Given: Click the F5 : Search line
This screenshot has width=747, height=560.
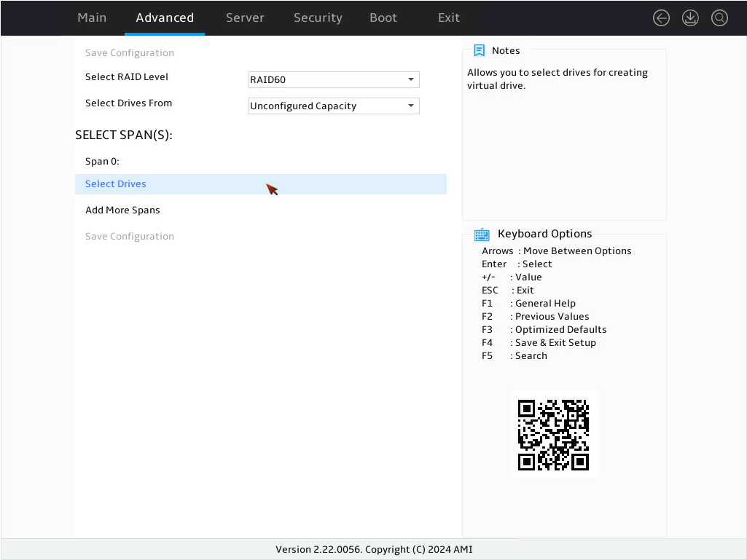Looking at the screenshot, I should click(x=515, y=355).
